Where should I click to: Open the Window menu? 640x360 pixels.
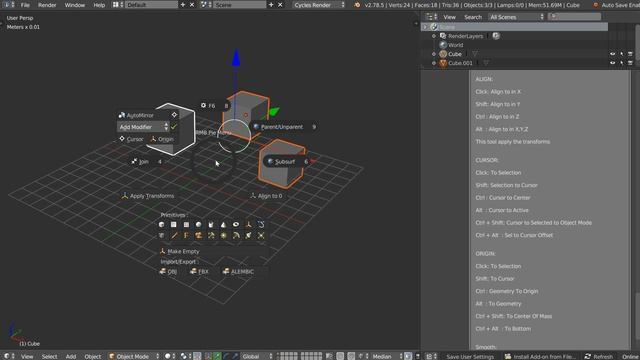coord(75,5)
